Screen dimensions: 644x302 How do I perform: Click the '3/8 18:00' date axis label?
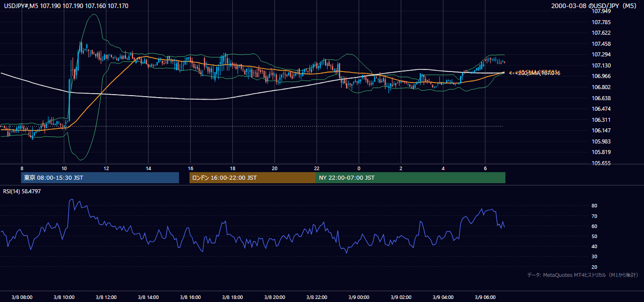point(232,297)
